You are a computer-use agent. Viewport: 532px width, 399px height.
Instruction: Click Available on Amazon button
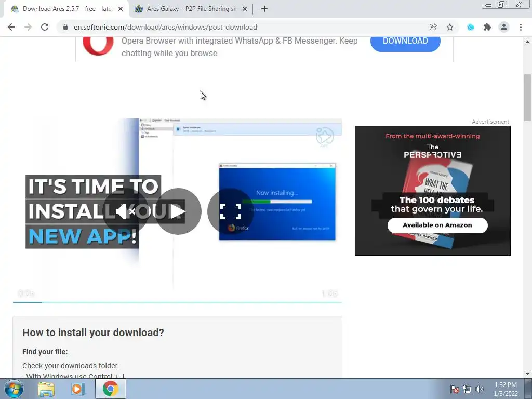(x=437, y=225)
